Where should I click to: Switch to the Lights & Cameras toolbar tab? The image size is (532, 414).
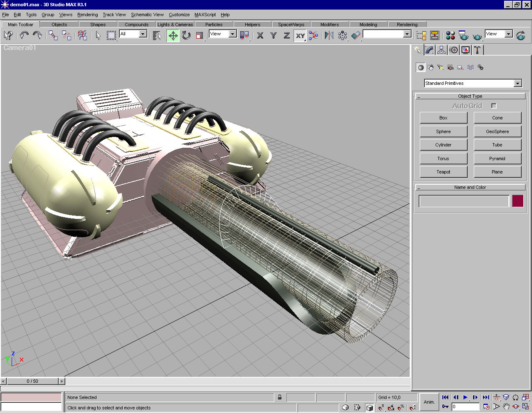[x=175, y=25]
